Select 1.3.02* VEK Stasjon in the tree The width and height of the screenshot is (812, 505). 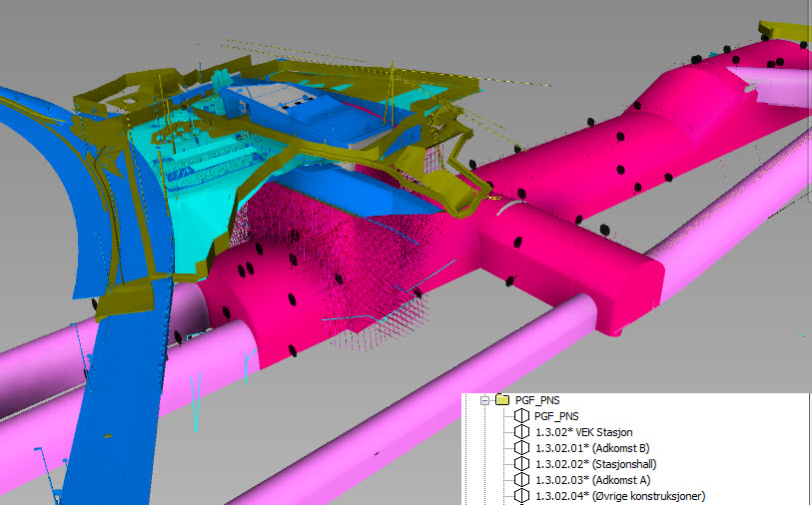point(583,432)
